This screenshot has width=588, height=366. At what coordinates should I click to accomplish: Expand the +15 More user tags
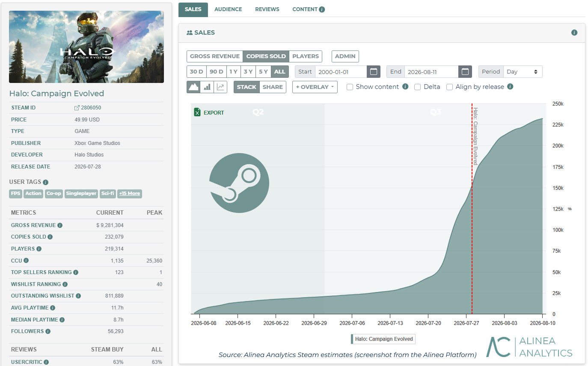coord(130,193)
